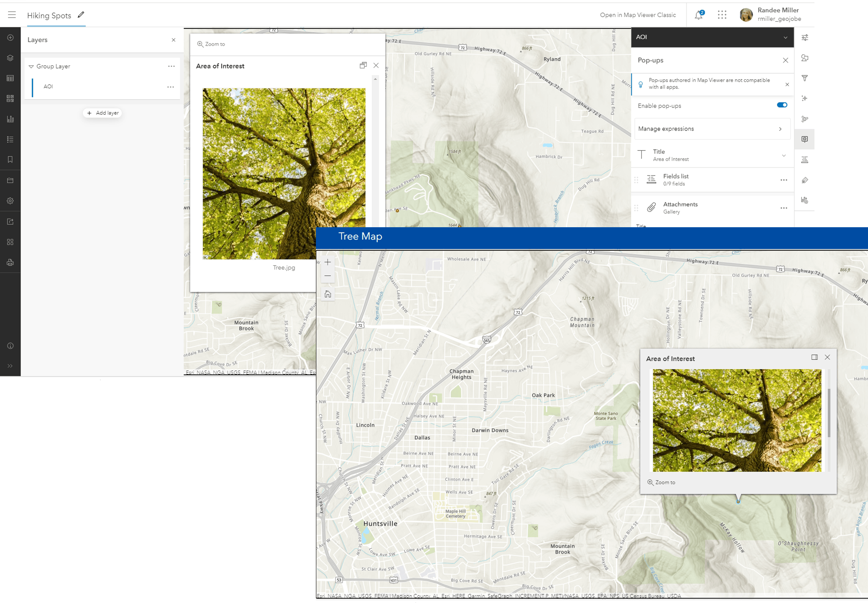Image resolution: width=868 pixels, height=603 pixels.
Task: Open the hamburger main menu
Action: pyautogui.click(x=12, y=15)
